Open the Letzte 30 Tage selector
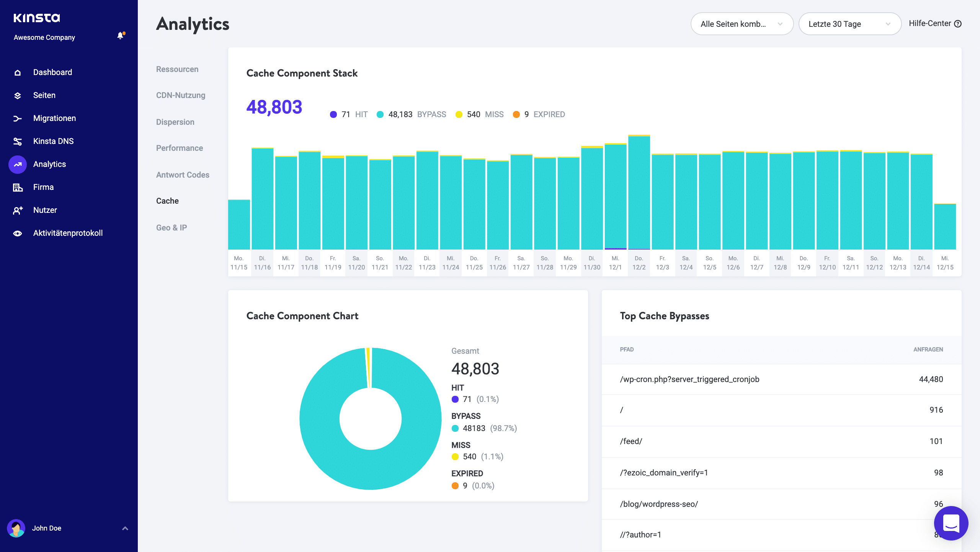This screenshot has width=980, height=552. [850, 24]
